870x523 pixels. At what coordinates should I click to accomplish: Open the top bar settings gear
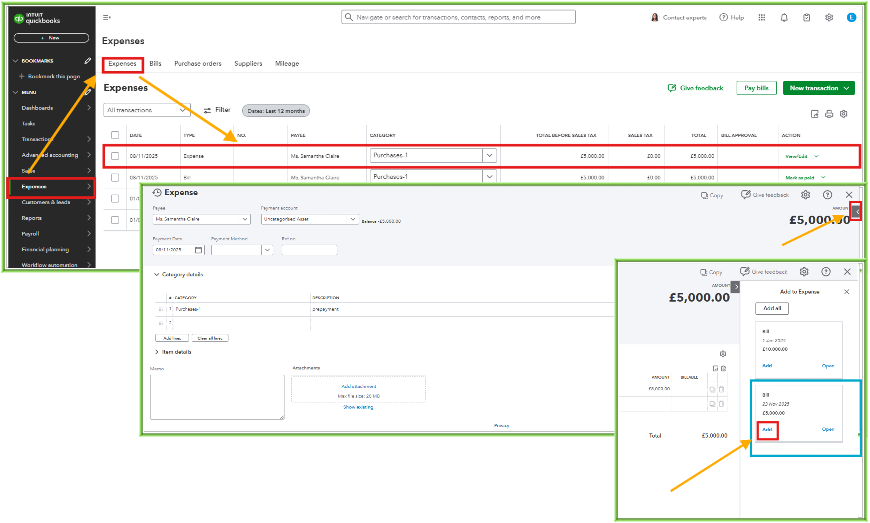829,17
